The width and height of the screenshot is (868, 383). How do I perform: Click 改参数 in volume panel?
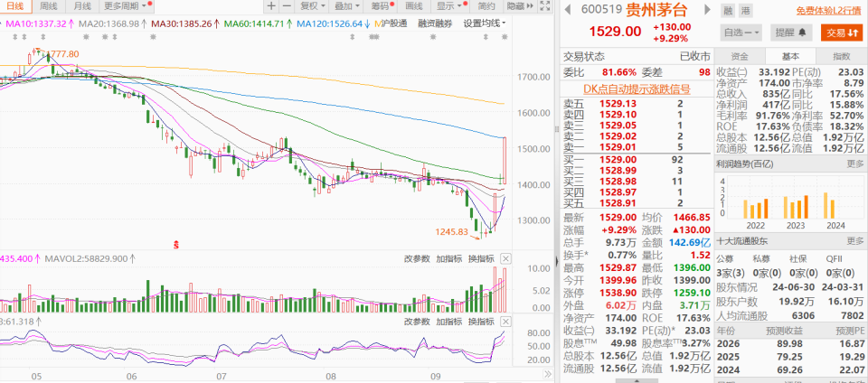417,258
